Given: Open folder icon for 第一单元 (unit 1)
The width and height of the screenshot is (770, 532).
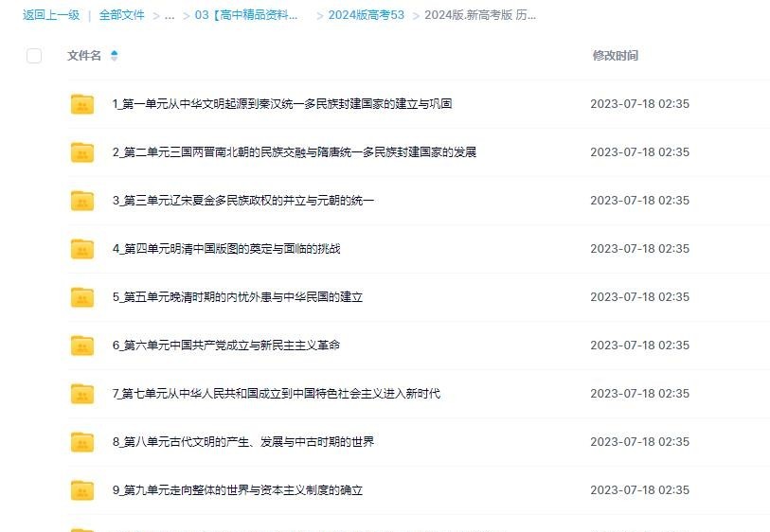Looking at the screenshot, I should pos(82,104).
